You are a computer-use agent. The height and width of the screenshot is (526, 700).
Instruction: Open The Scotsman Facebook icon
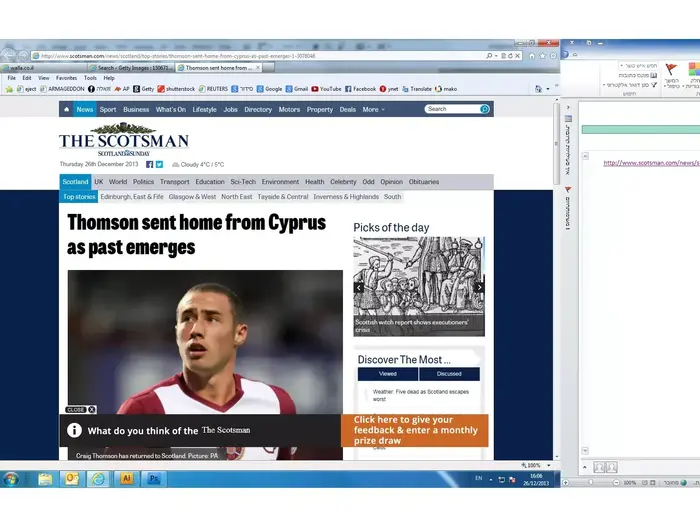tap(150, 164)
